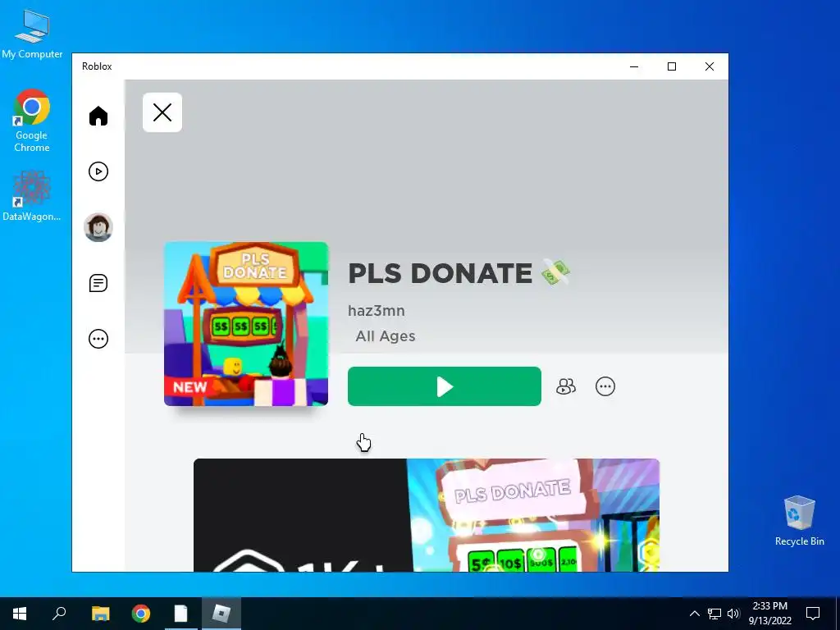Maximize the Roblox window
This screenshot has height=630, width=840.
[672, 66]
